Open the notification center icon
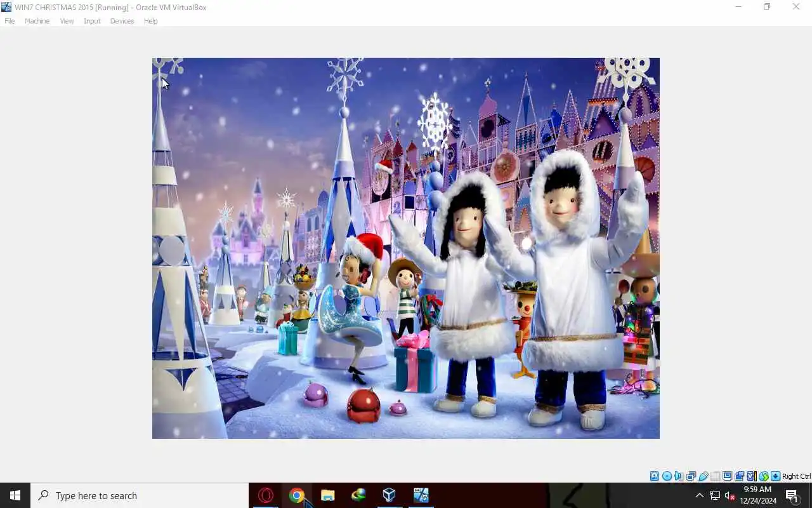 792,495
